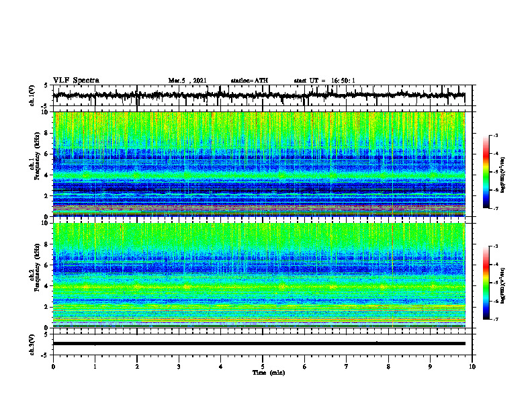Click the '3' tick on the time axis
Viewport: 532px width, 411px height.
point(179,367)
